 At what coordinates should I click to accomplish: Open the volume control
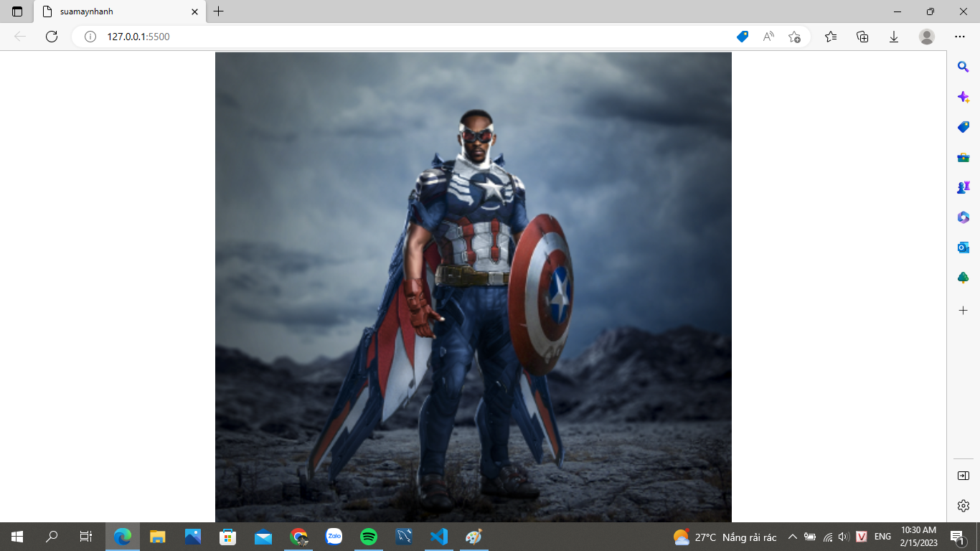pyautogui.click(x=844, y=537)
